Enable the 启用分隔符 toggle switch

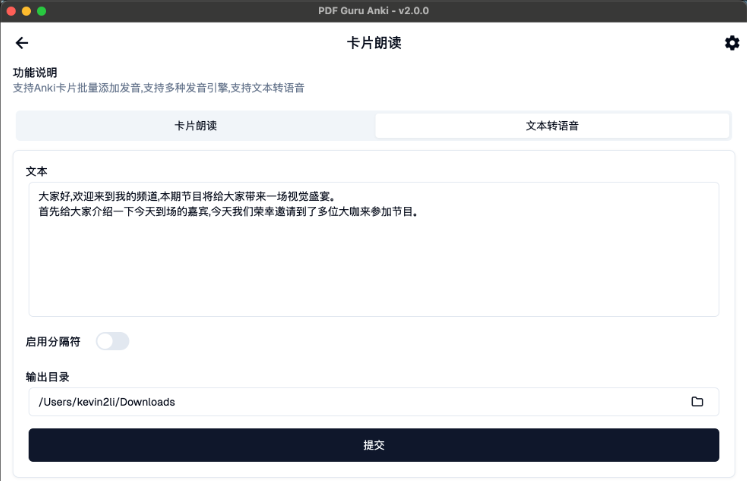[112, 341]
